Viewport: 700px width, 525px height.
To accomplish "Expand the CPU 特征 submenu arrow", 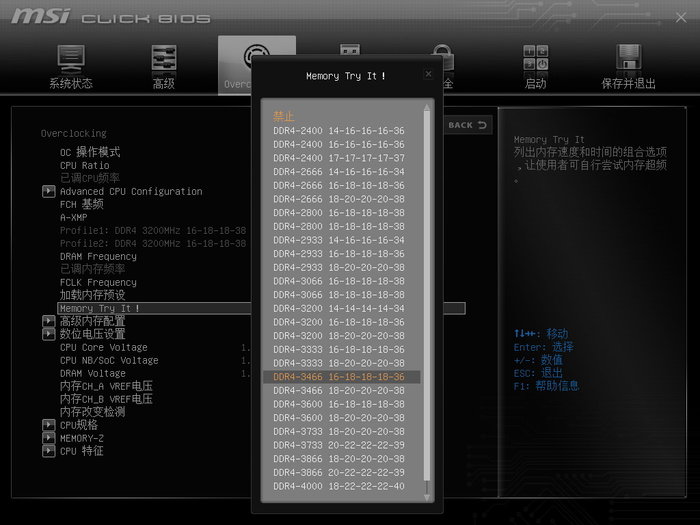I will point(48,451).
